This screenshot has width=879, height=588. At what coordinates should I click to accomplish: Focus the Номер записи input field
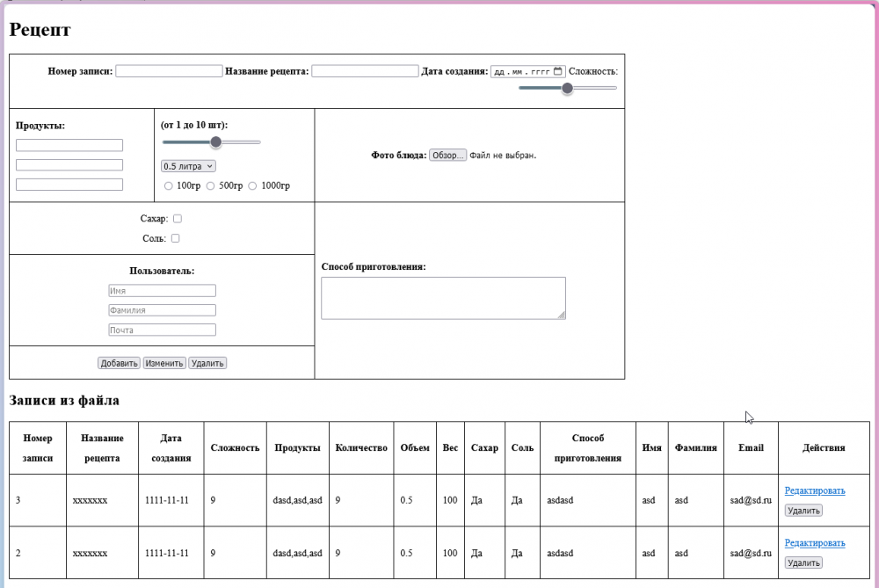(x=169, y=71)
